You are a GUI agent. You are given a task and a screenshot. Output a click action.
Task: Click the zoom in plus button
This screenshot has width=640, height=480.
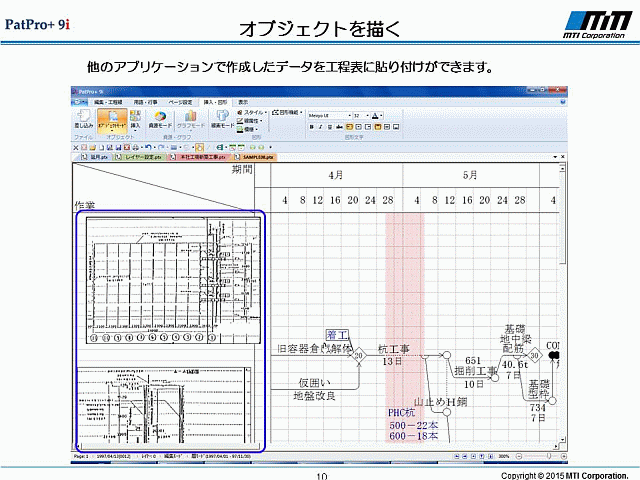click(564, 456)
